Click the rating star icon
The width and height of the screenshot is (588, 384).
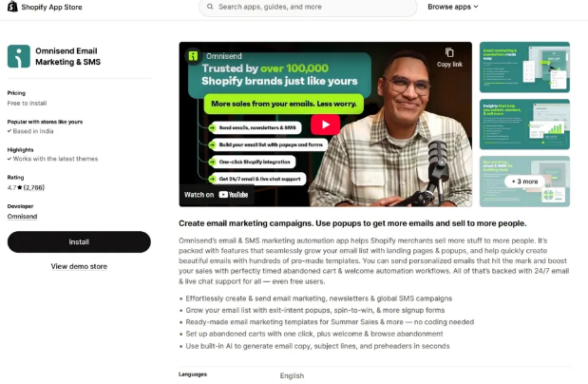tap(20, 187)
